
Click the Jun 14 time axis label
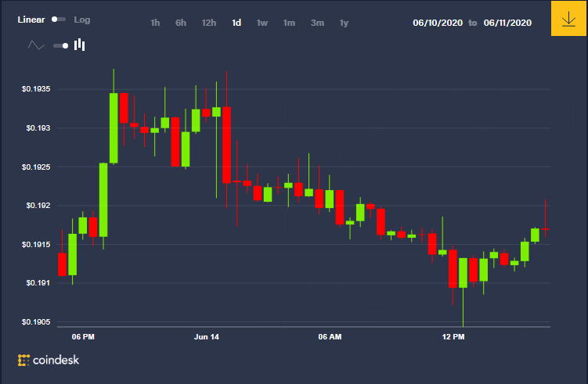[x=206, y=337]
